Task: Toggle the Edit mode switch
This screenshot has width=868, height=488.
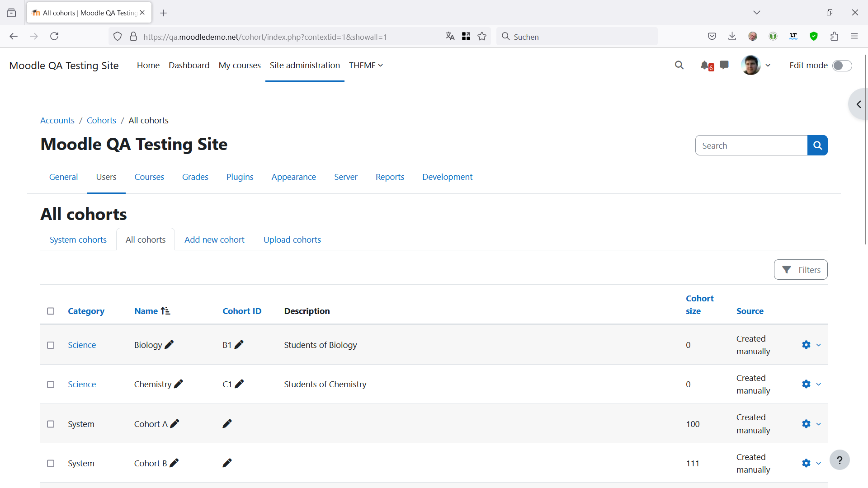Action: pos(842,66)
